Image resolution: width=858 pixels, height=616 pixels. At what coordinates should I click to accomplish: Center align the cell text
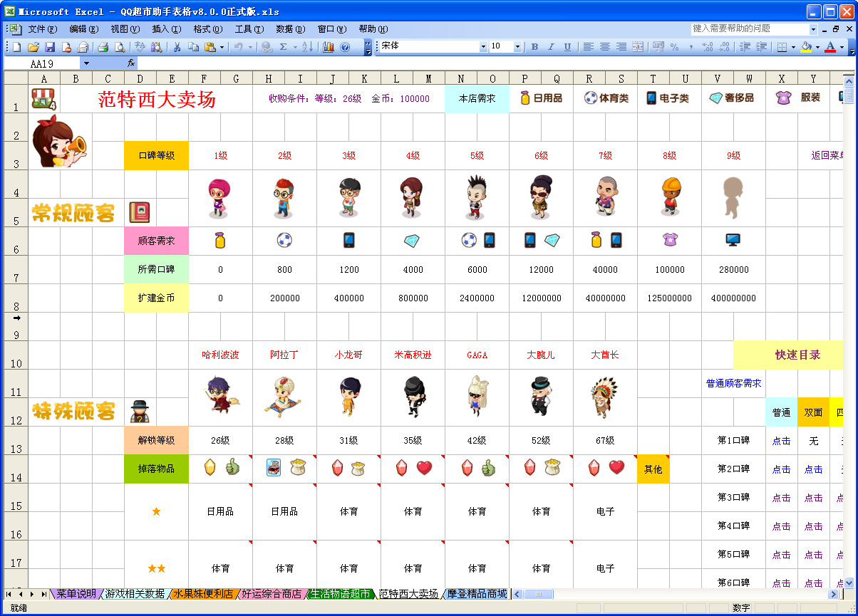click(605, 47)
